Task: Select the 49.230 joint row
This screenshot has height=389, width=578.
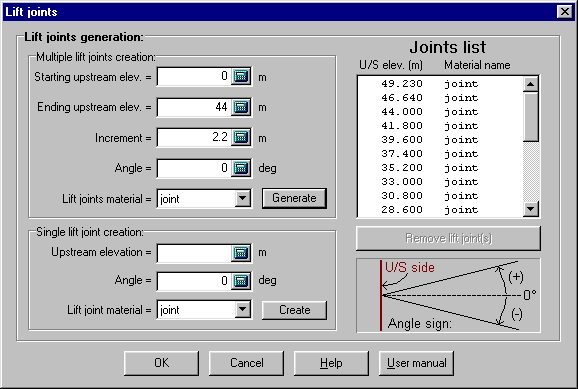Action: click(x=440, y=84)
